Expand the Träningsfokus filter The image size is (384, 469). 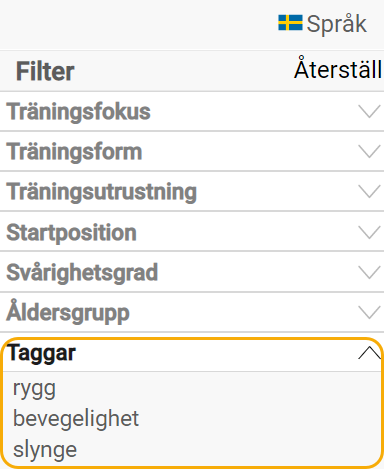192,111
